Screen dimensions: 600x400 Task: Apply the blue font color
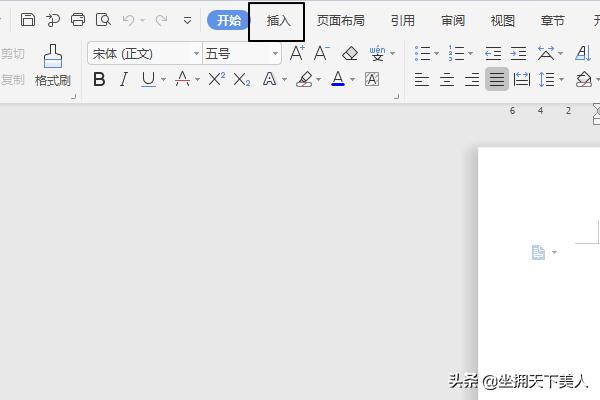338,79
